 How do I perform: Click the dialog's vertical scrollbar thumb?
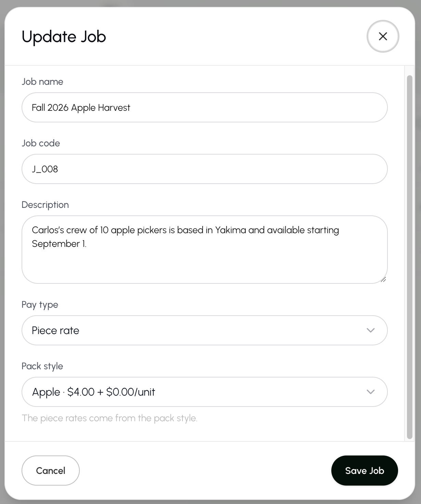coord(409,257)
